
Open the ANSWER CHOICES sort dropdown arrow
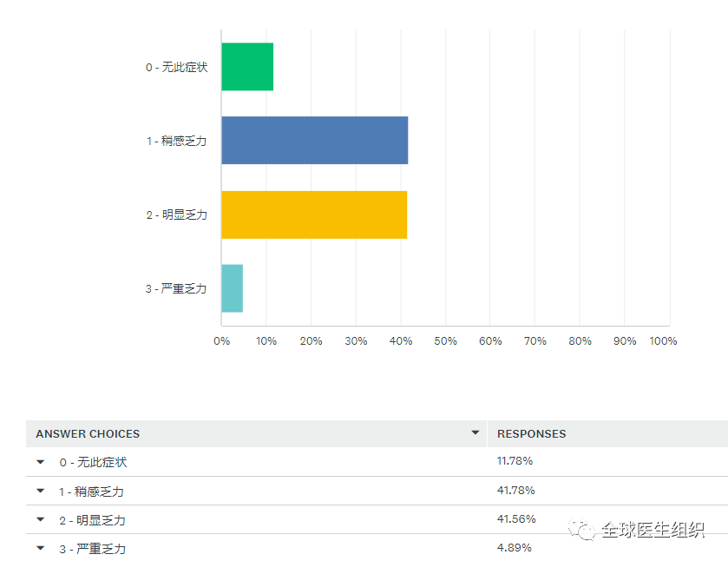pos(475,432)
